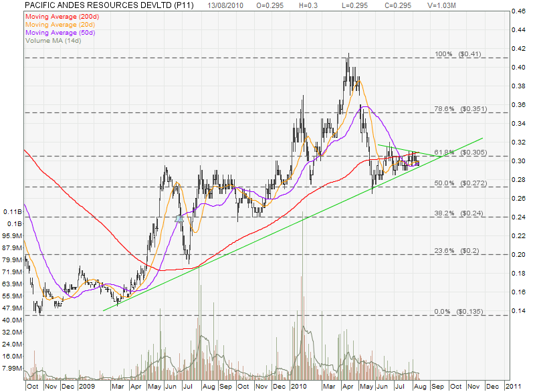Select the Volume MA (14d) legend label
The height and width of the screenshot is (392, 535).
coord(53,41)
